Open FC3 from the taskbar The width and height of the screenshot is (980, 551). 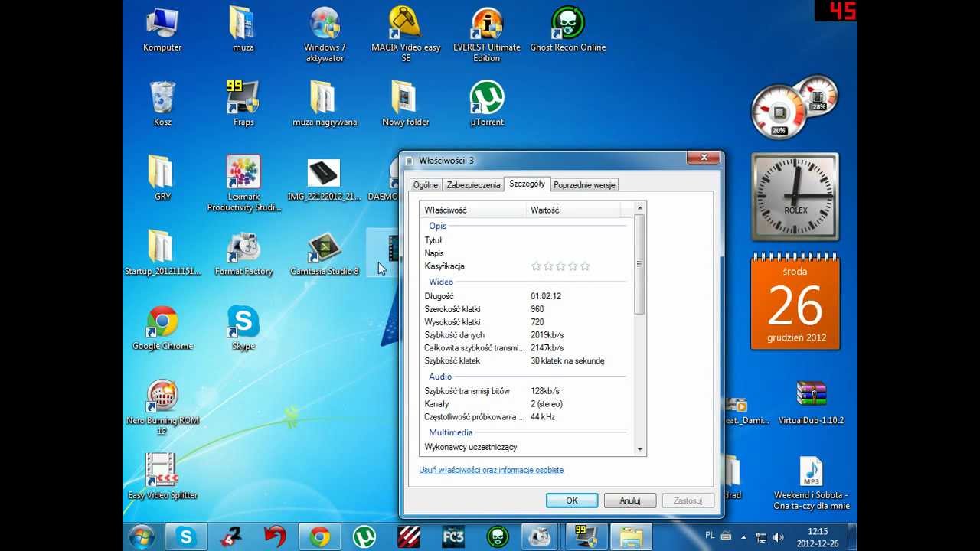[x=453, y=536]
